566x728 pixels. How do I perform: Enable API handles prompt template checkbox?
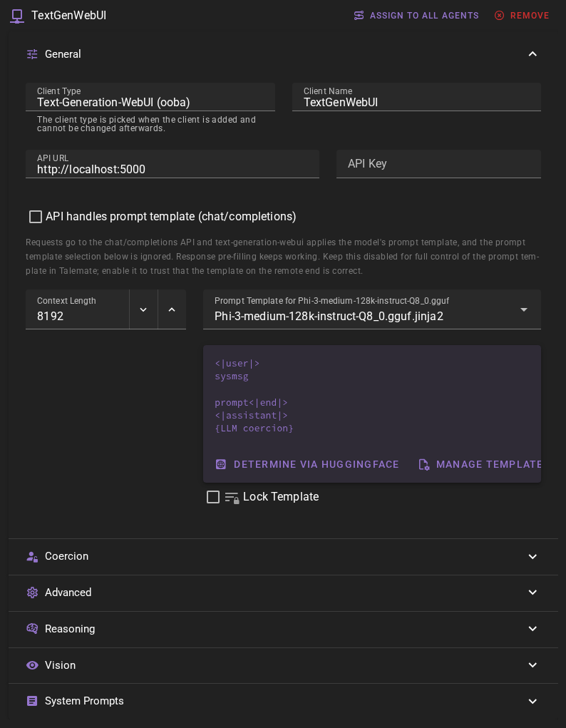(36, 217)
